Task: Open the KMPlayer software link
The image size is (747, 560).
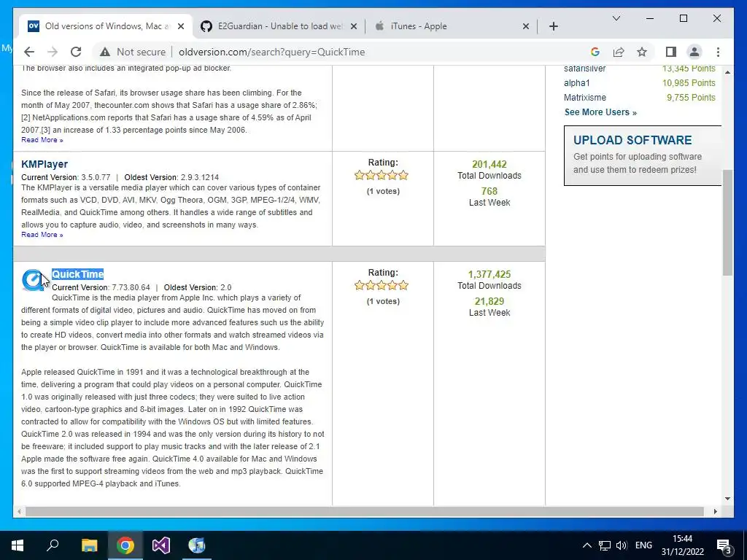Action: click(x=44, y=164)
